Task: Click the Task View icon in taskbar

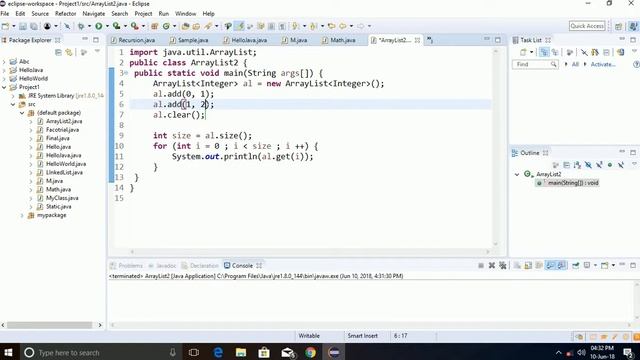Action: (x=194, y=352)
